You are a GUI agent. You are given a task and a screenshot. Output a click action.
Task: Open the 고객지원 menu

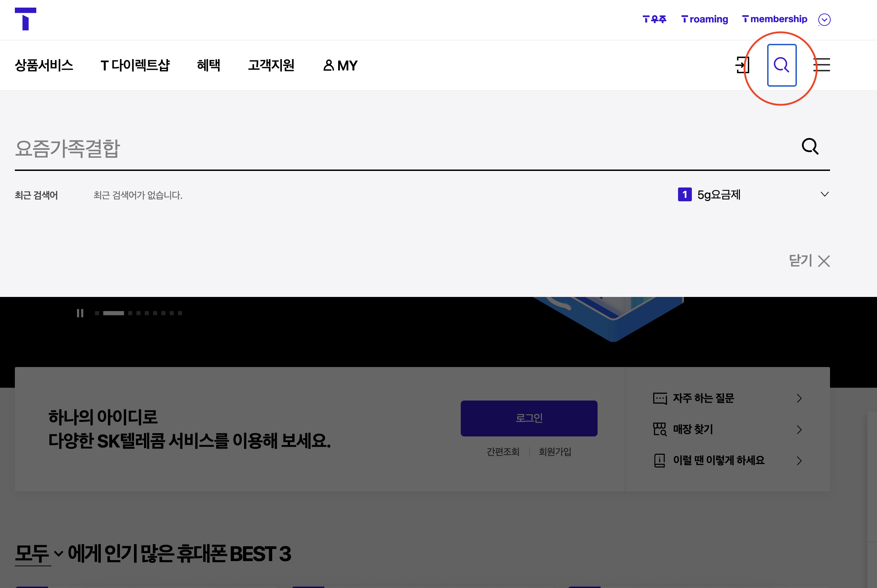[271, 65]
